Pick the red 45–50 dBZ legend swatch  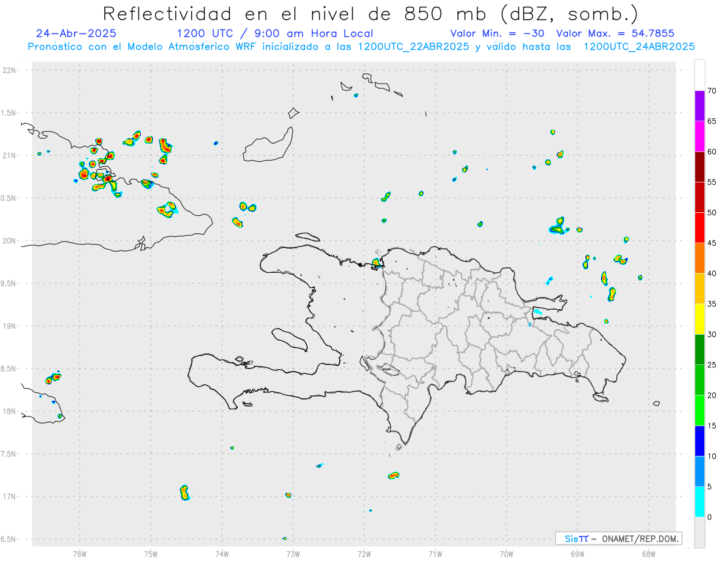pyautogui.click(x=699, y=228)
